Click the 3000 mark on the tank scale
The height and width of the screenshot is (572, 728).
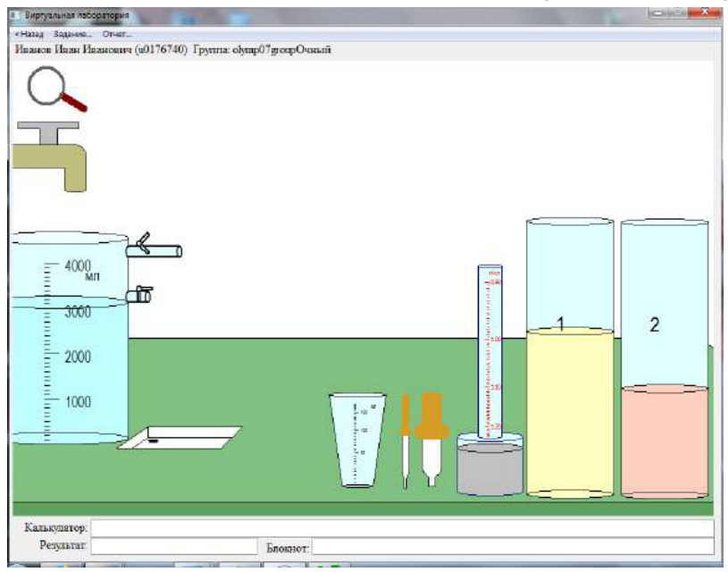78,312
